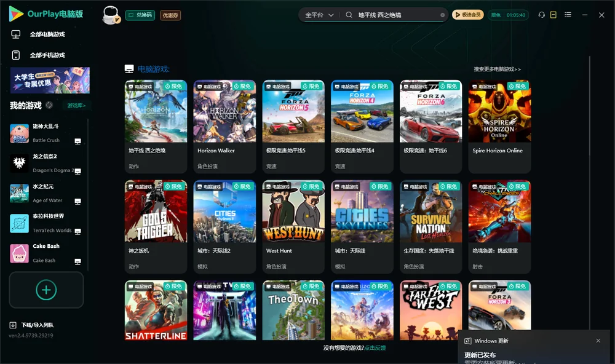The width and height of the screenshot is (615, 364).
Task: Click the Age of Water game icon
Action: [19, 193]
